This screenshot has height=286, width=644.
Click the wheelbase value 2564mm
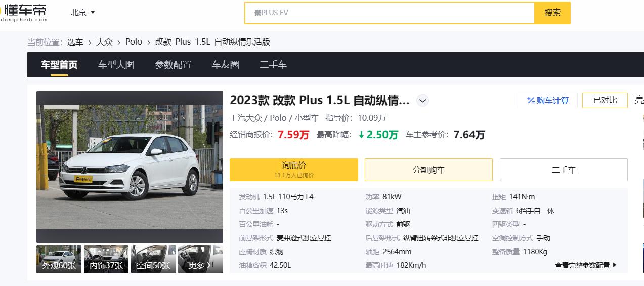coord(397,252)
